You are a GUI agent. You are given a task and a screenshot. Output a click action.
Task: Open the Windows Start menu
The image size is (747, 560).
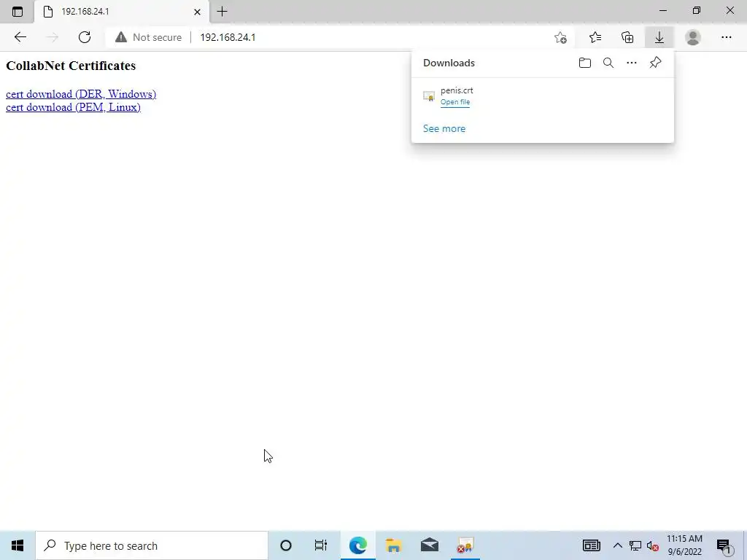pos(18,545)
